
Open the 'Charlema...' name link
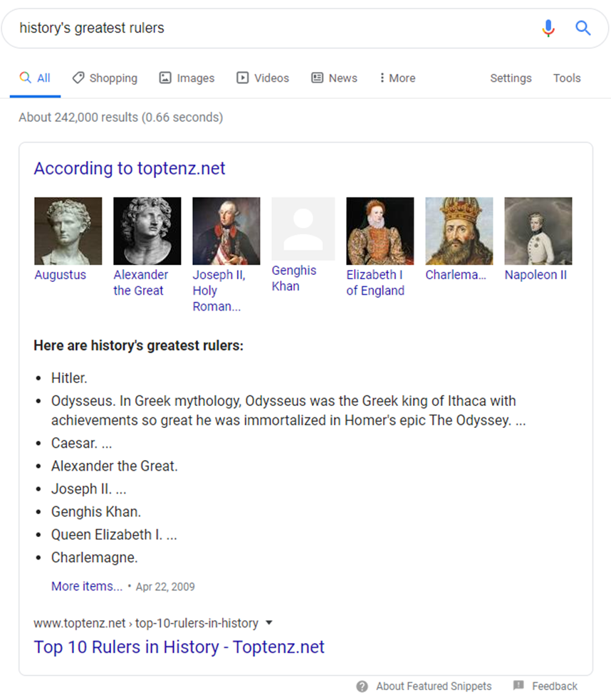(456, 275)
